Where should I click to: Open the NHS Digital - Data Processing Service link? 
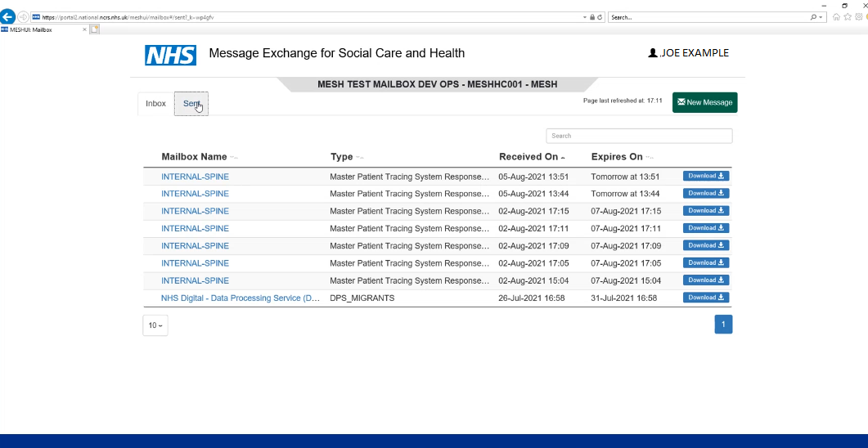(x=241, y=298)
